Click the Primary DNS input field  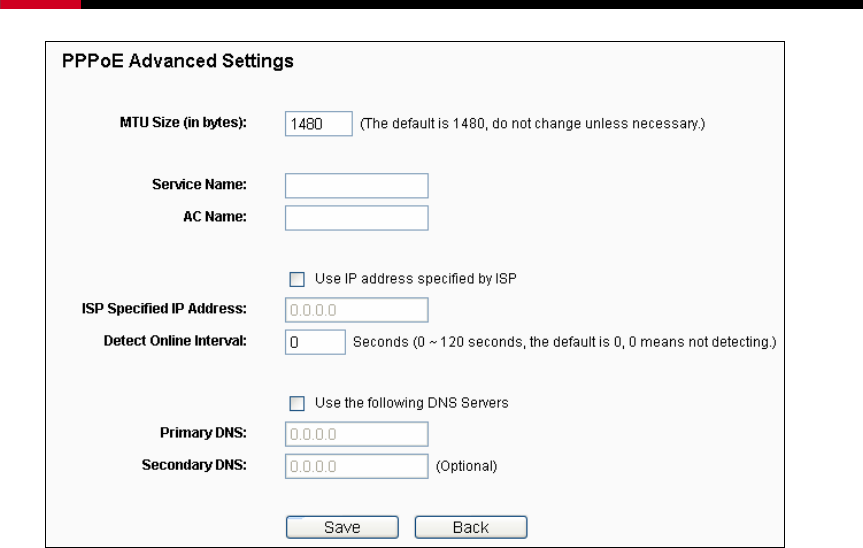click(357, 434)
